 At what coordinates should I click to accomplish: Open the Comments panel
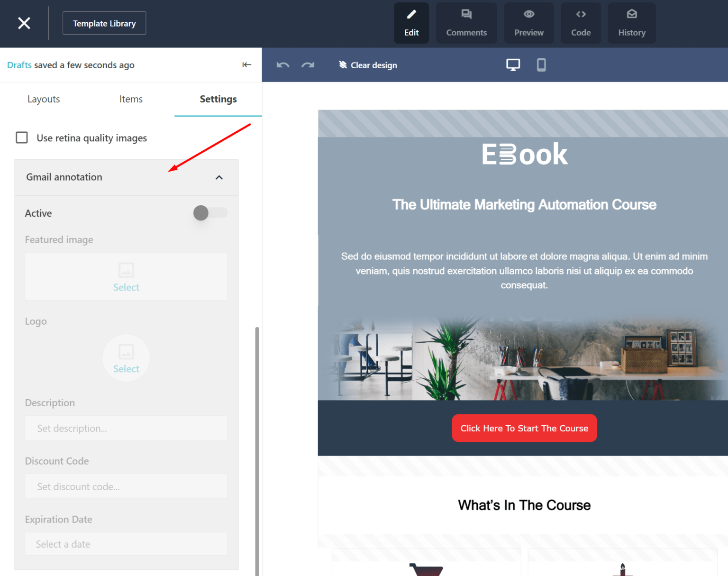pos(466,23)
